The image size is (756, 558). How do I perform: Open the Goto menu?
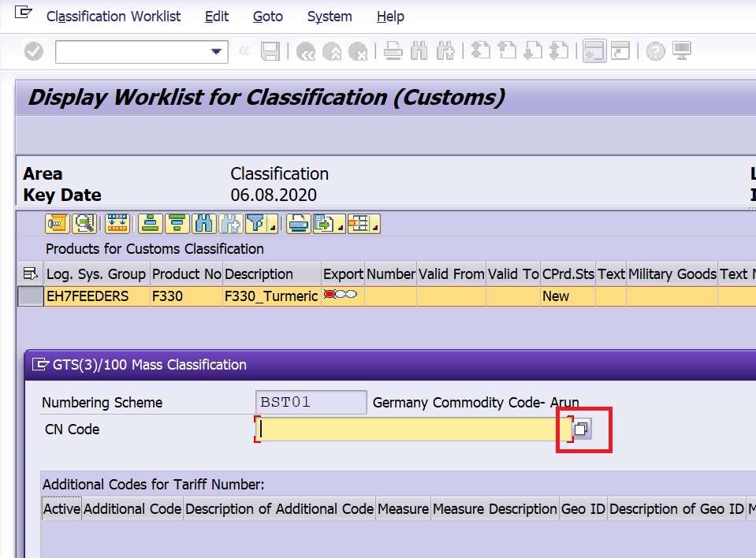pos(267,17)
